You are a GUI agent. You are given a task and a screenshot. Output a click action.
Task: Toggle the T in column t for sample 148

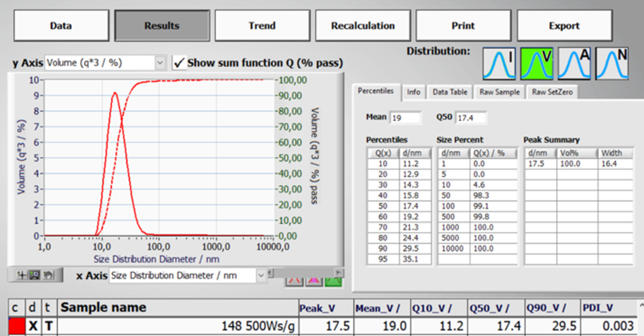(x=49, y=326)
